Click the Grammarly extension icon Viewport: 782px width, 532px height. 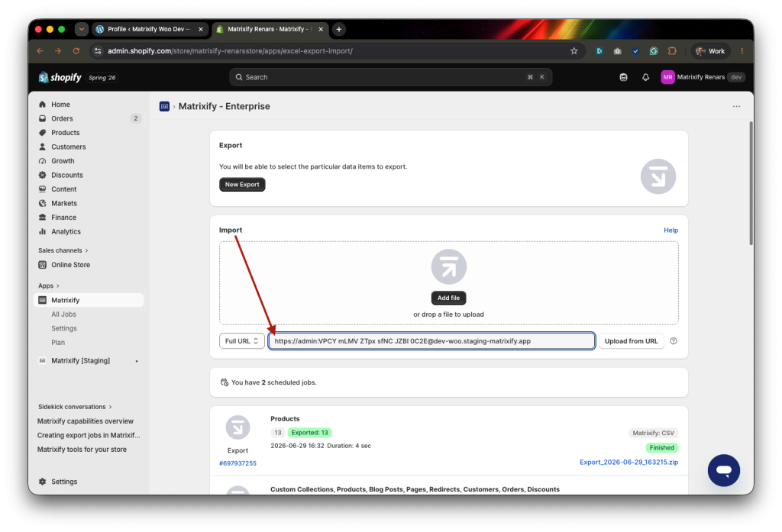click(x=654, y=51)
